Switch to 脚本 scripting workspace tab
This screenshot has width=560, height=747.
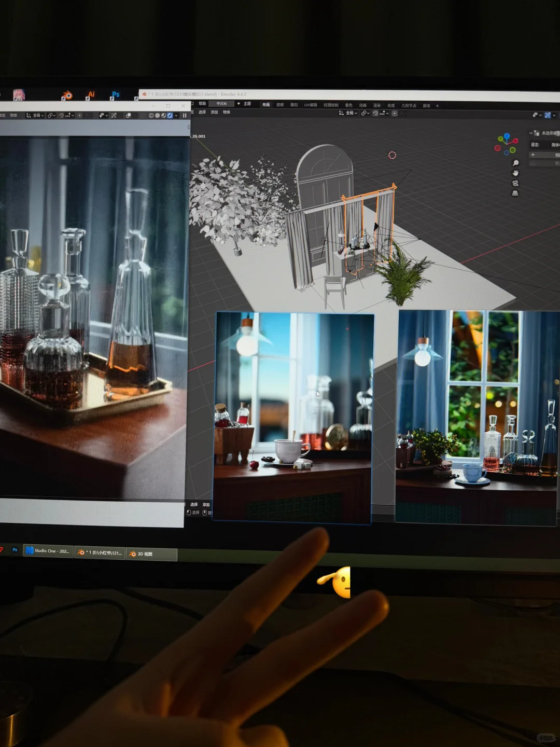coord(427,105)
